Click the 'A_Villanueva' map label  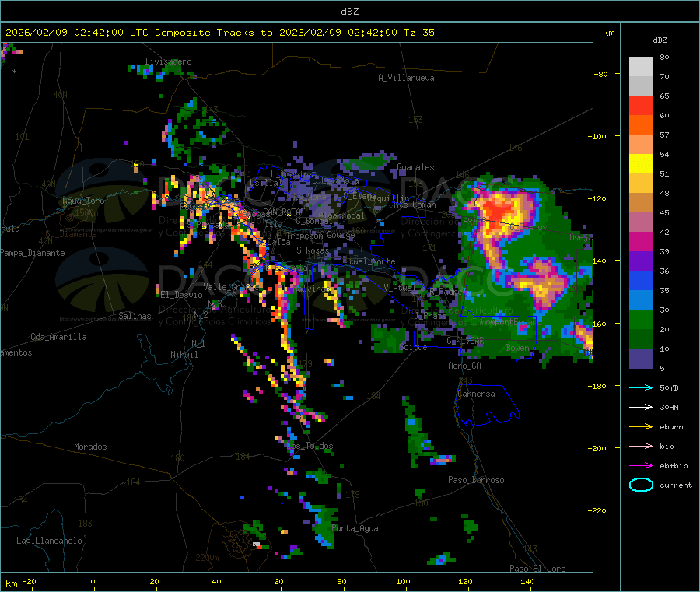(406, 78)
